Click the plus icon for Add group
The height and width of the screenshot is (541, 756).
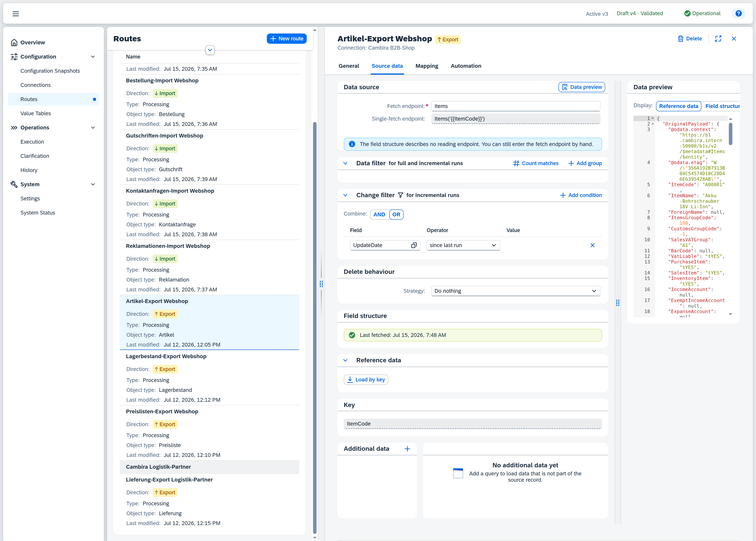point(571,163)
